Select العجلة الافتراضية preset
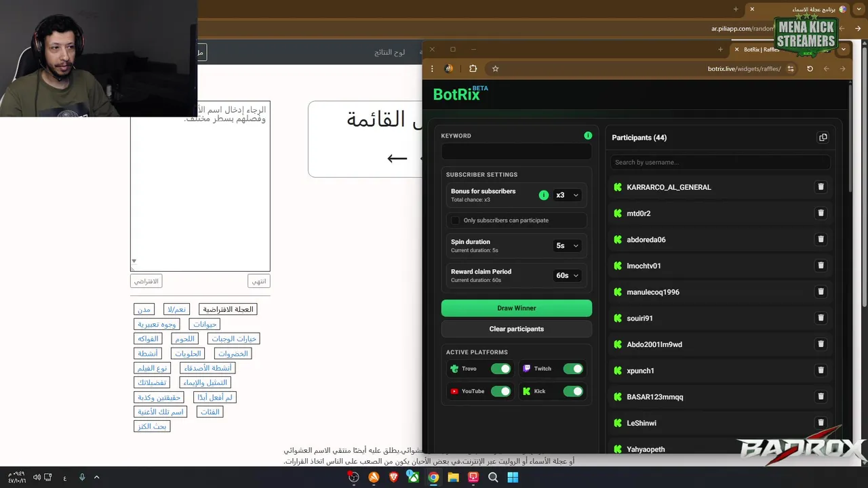 (228, 310)
